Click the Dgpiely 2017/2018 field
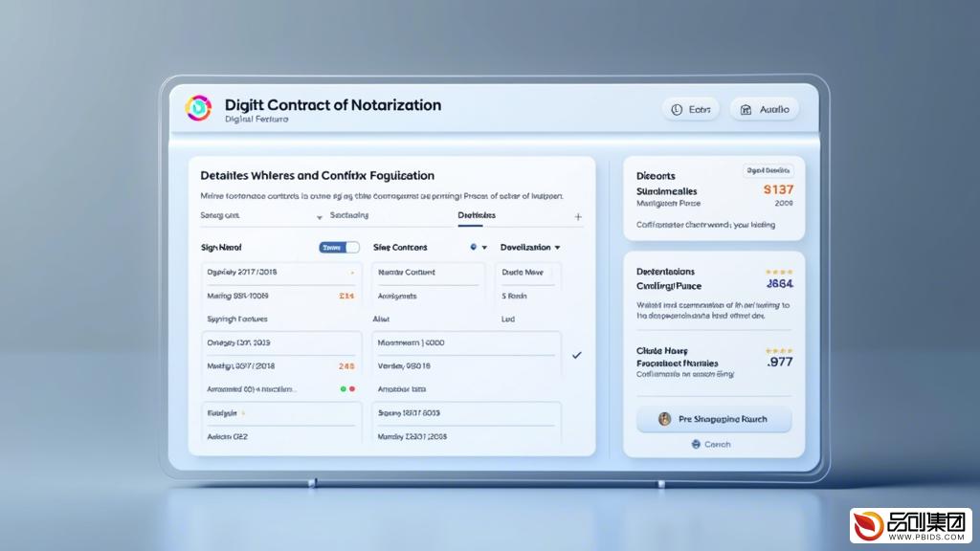Viewport: 980px width, 551px height. point(280,273)
